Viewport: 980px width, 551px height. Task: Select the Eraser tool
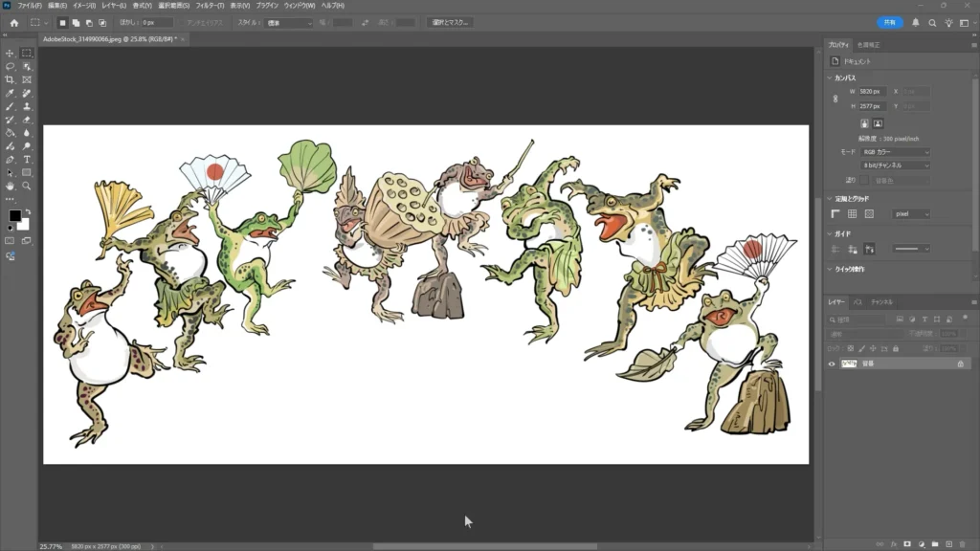tap(27, 120)
